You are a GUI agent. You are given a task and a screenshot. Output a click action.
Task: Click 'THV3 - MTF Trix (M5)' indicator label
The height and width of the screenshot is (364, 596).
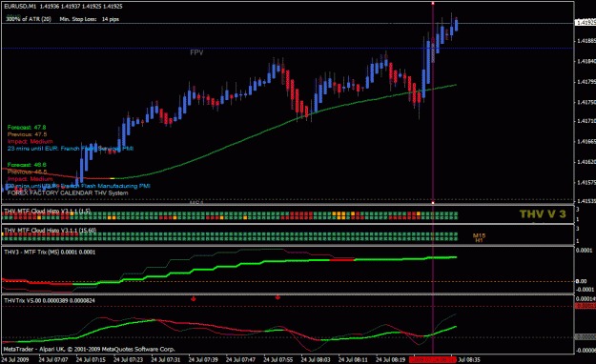click(50, 252)
